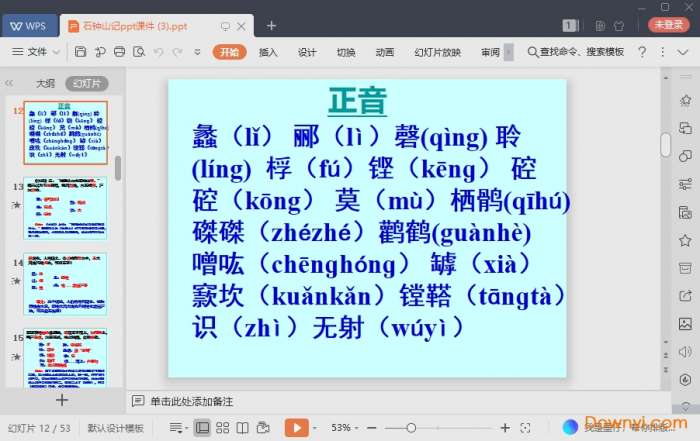The height and width of the screenshot is (441, 700).
Task: Open the 动画 ribbon tab
Action: tap(384, 52)
